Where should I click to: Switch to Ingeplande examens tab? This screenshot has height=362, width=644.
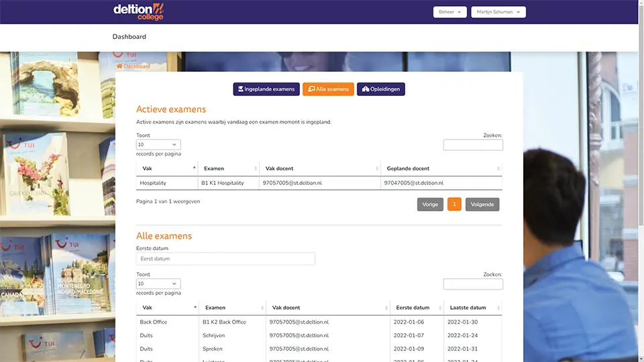[266, 89]
